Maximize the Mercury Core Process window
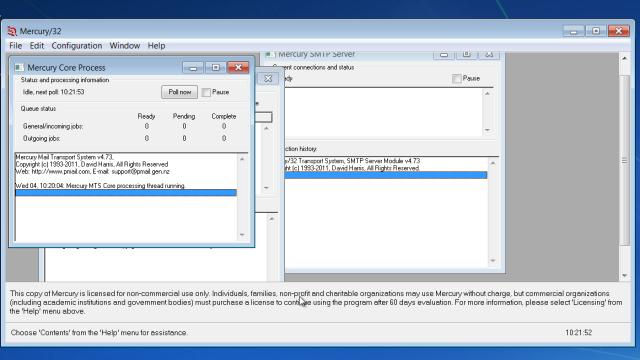This screenshot has width=640, height=360. (x=216, y=67)
